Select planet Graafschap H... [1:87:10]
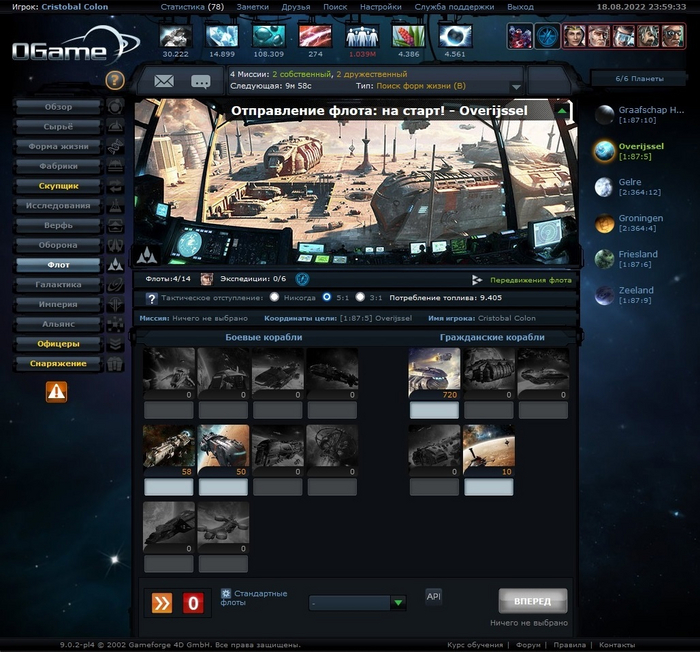 point(639,115)
